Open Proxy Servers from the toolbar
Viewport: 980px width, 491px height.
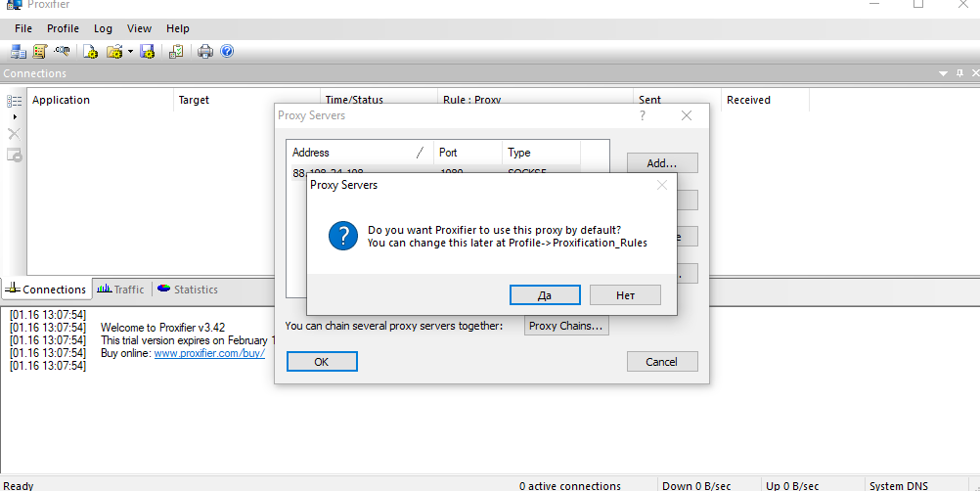19,51
